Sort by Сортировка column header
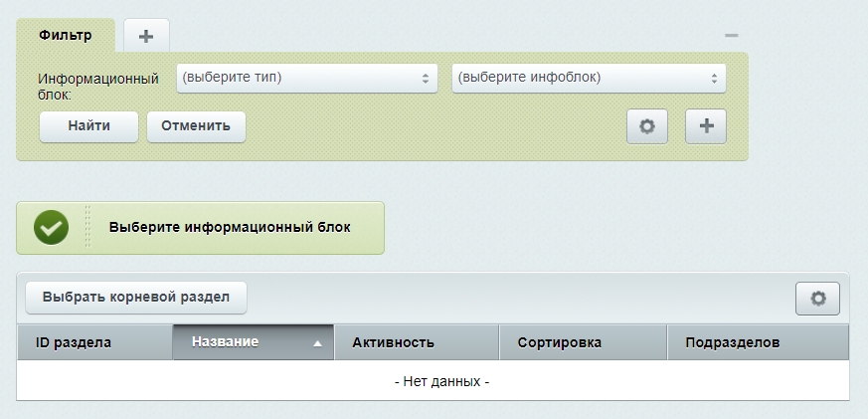Screen dimensions: 868x419 (582, 342)
